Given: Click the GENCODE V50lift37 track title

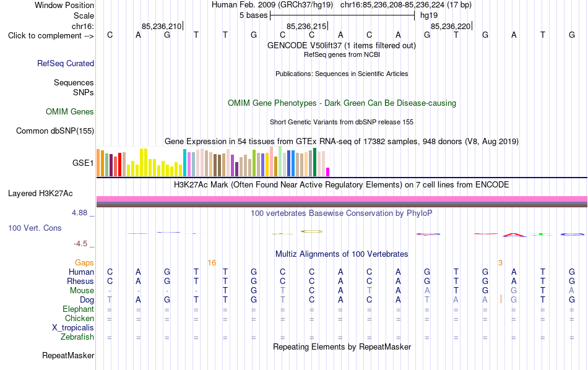Looking at the screenshot, I should [x=342, y=45].
